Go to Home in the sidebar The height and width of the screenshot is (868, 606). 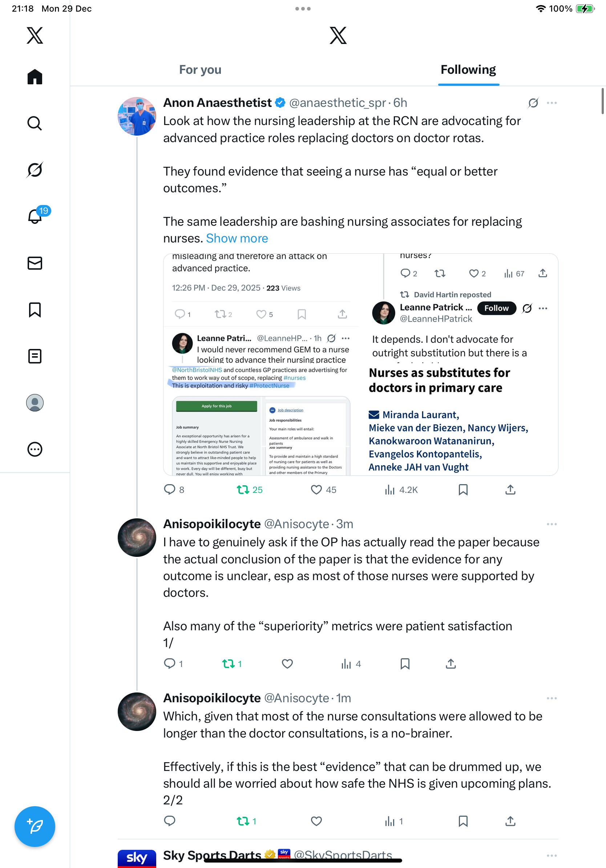[x=35, y=77]
